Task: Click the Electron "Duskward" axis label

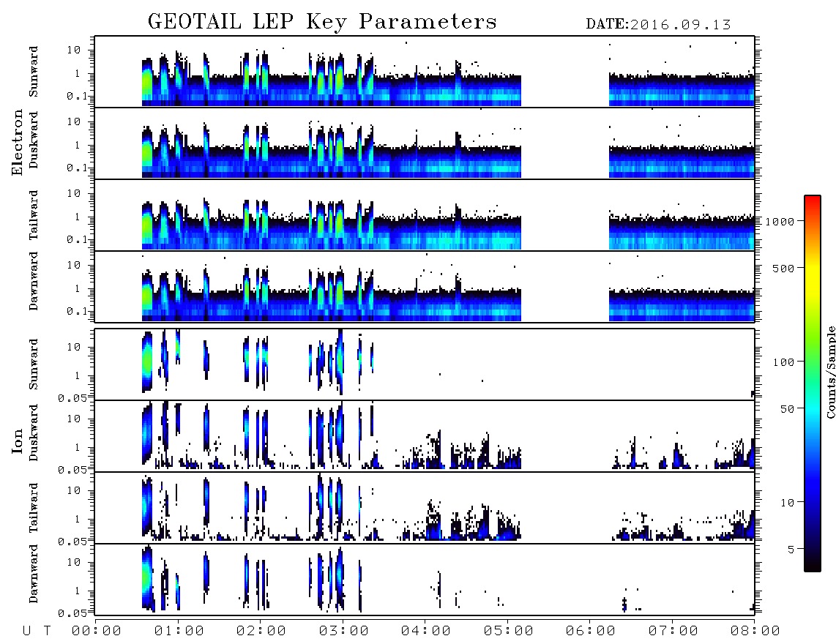Action: (34, 140)
